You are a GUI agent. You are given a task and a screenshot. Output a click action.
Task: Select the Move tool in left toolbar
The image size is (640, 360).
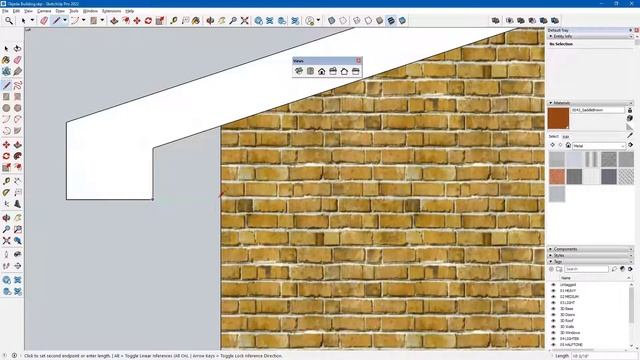6,145
